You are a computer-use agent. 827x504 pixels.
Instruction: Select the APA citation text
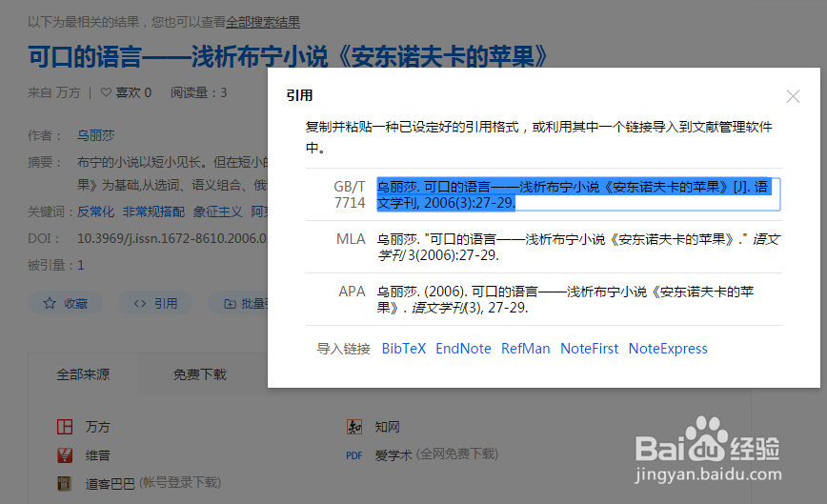pyautogui.click(x=565, y=299)
